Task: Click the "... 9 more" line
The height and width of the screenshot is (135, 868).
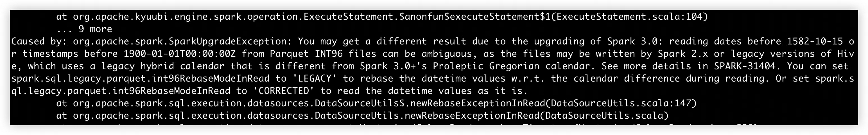Action: pyautogui.click(x=84, y=29)
